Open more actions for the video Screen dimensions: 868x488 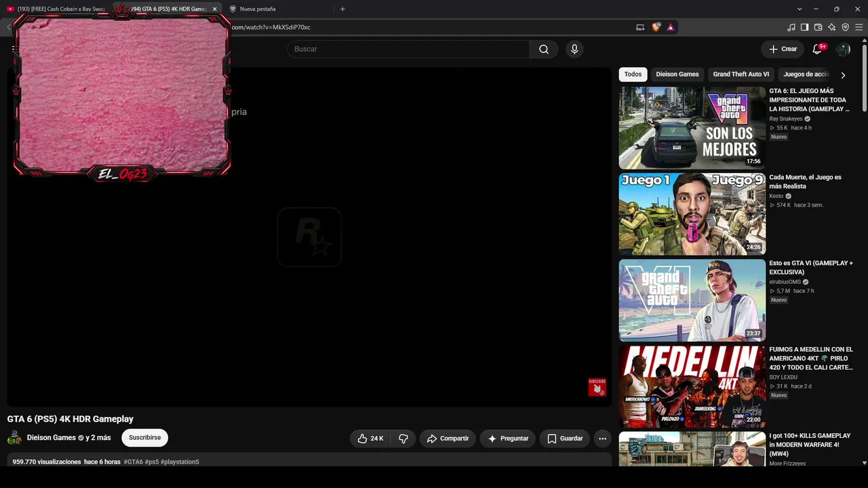[602, 439]
